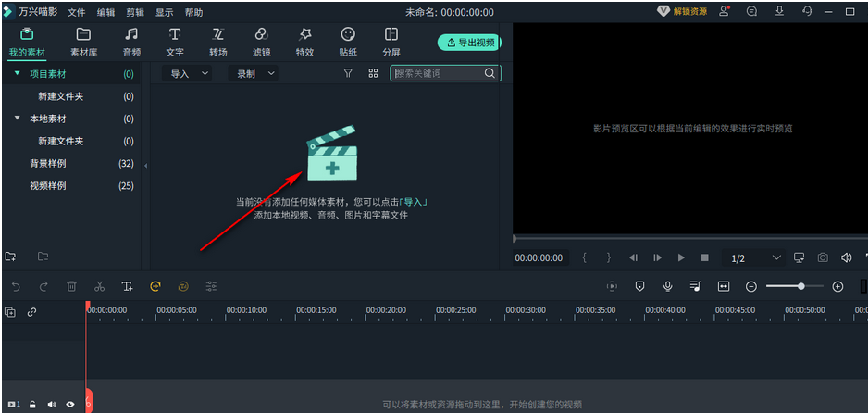The image size is (868, 413).
Task: Click the redo arrow in timeline toolbar
Action: [43, 286]
